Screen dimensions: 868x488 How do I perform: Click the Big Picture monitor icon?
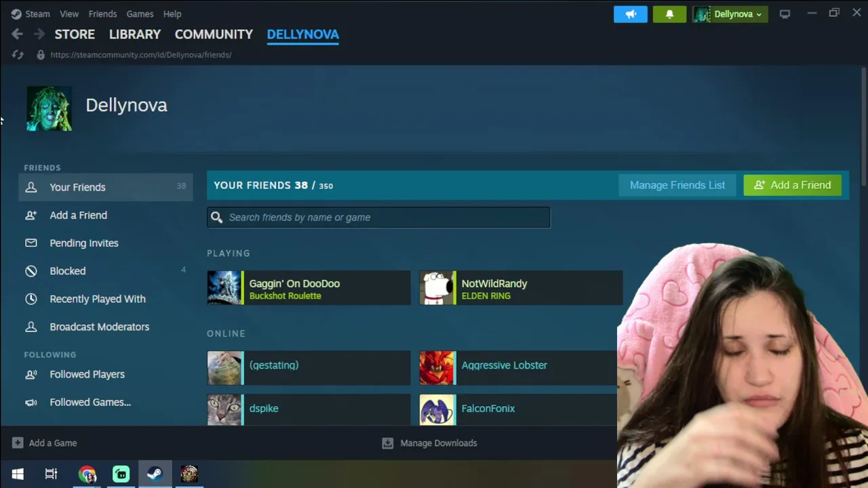click(x=785, y=14)
